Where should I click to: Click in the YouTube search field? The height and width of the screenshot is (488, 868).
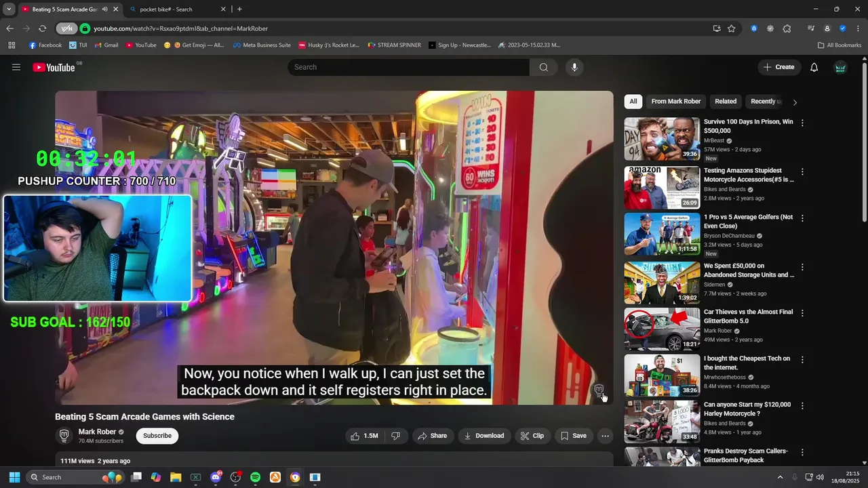(x=409, y=67)
